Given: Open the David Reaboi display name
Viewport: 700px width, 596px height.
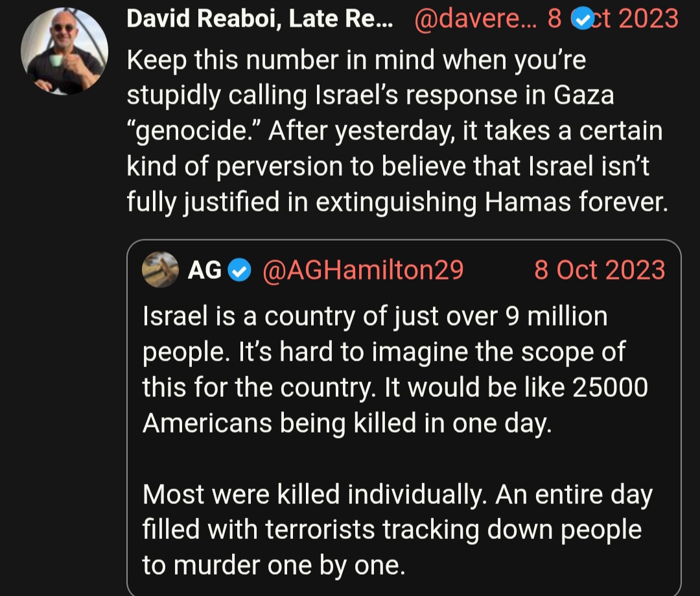Looking at the screenshot, I should 259,19.
